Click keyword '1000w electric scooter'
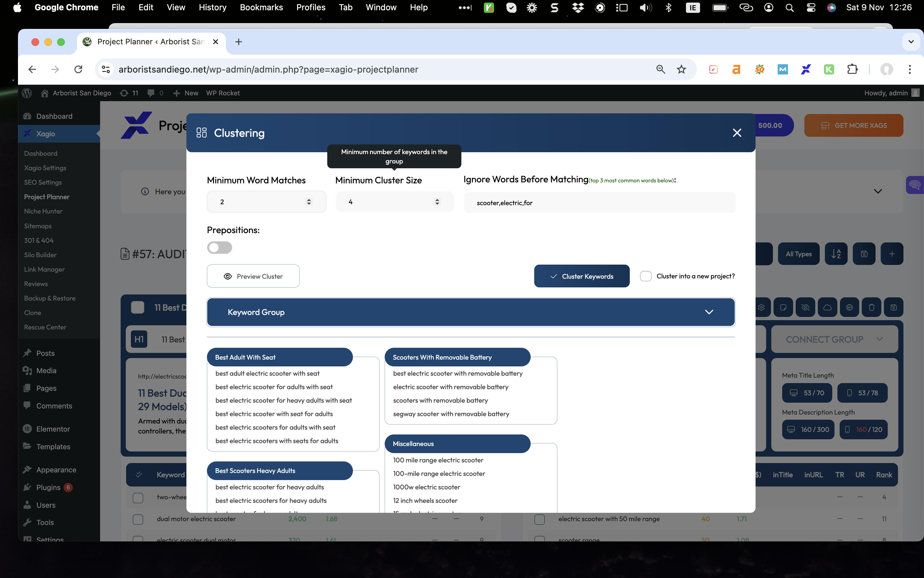Screen dimensions: 924x578 [426, 487]
